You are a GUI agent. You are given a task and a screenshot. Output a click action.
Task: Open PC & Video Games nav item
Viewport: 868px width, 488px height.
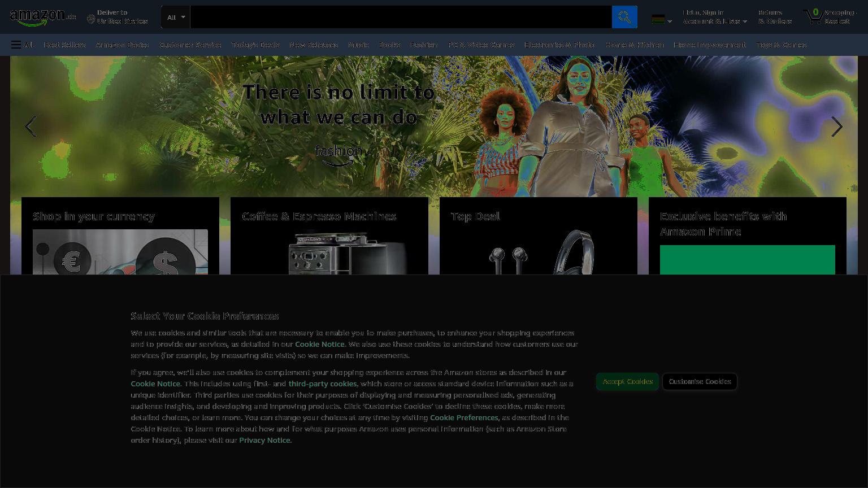tap(481, 45)
